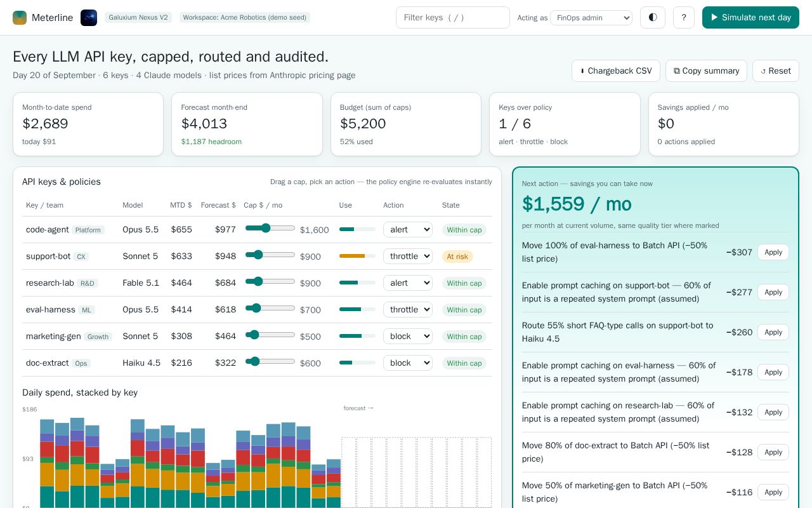Adjust the support-bot cap slider
This screenshot has width=812, height=508.
(270, 255)
